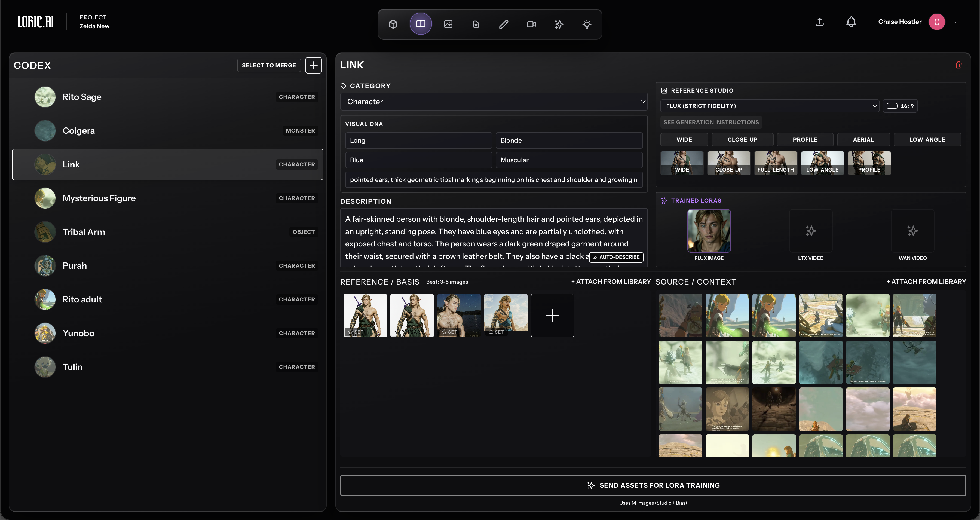Expand the user account menu chevron
This screenshot has width=980, height=520.
[x=955, y=22]
